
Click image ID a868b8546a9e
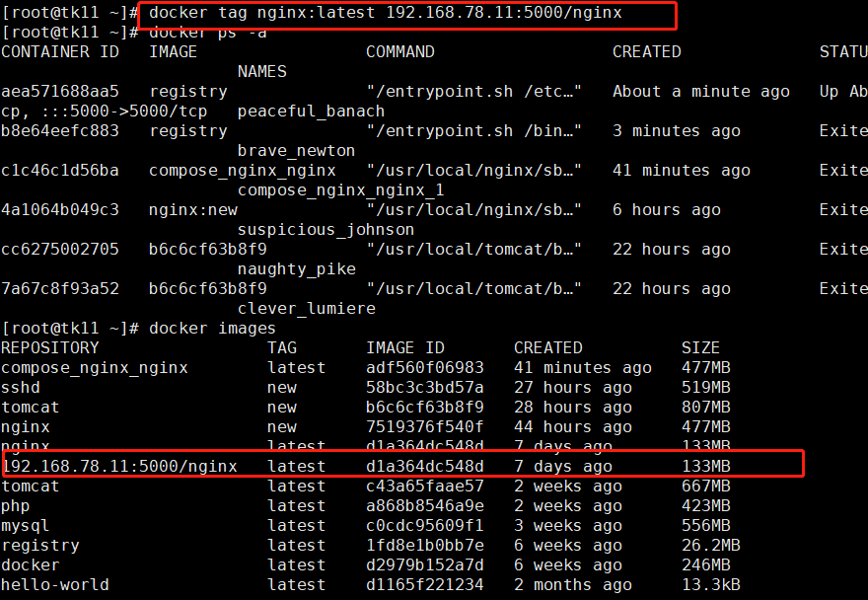424,506
